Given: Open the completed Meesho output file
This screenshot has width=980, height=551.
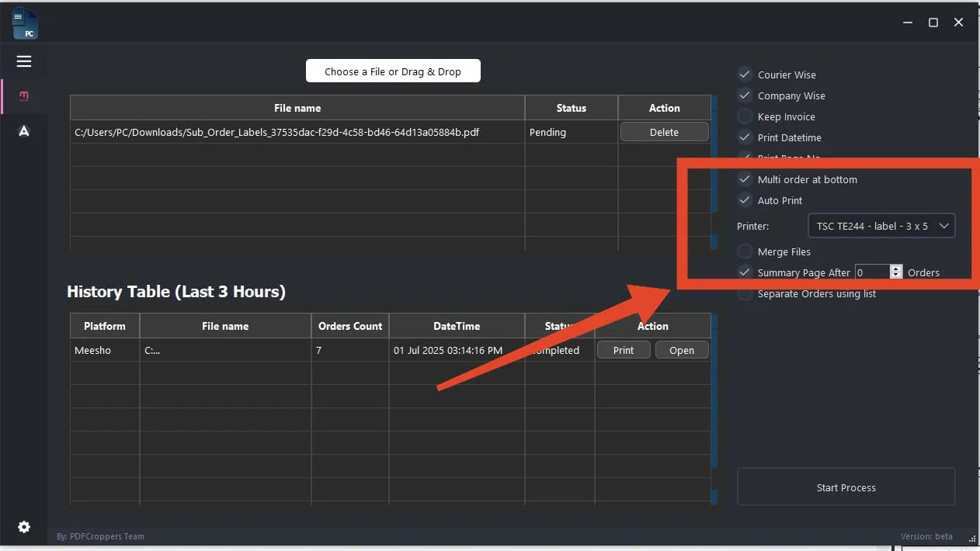Looking at the screenshot, I should tap(682, 350).
